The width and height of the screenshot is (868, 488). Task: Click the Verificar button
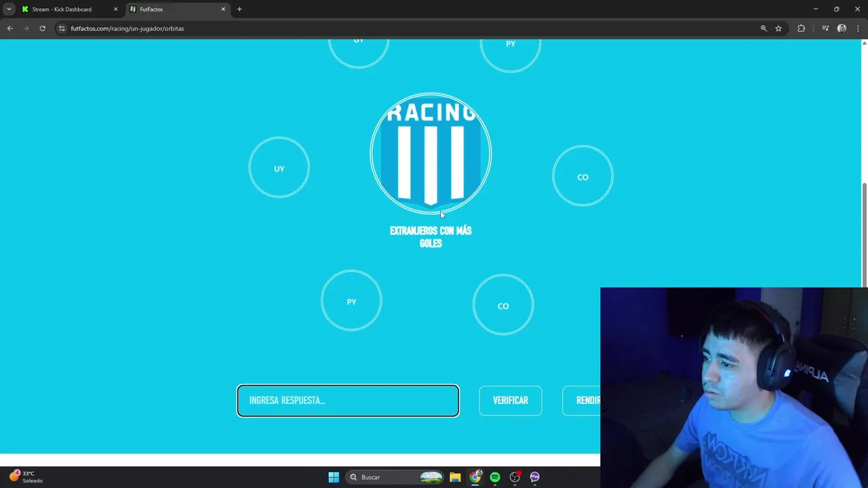click(x=511, y=401)
